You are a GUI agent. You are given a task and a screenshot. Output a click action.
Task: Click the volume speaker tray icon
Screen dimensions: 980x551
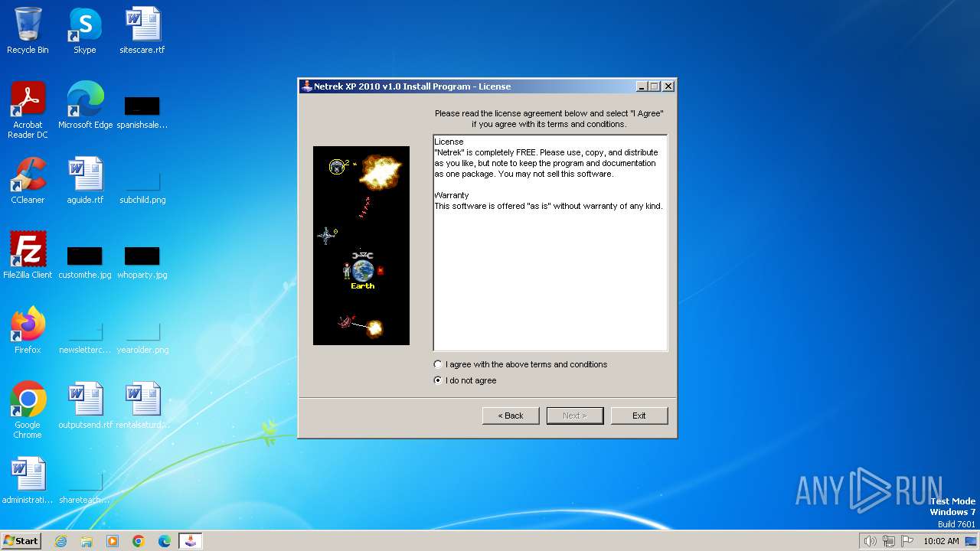pos(870,541)
